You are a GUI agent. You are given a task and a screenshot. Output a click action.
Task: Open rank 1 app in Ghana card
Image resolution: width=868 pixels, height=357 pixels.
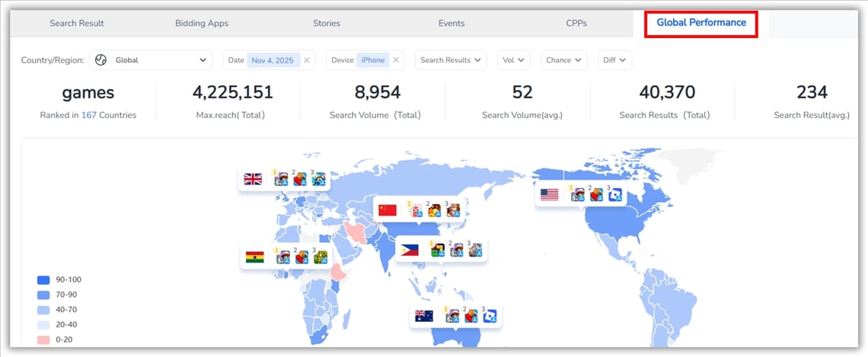(x=283, y=257)
